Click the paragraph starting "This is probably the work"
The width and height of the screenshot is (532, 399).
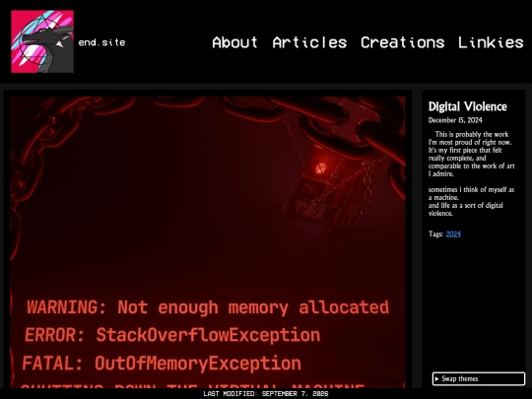tap(471, 154)
